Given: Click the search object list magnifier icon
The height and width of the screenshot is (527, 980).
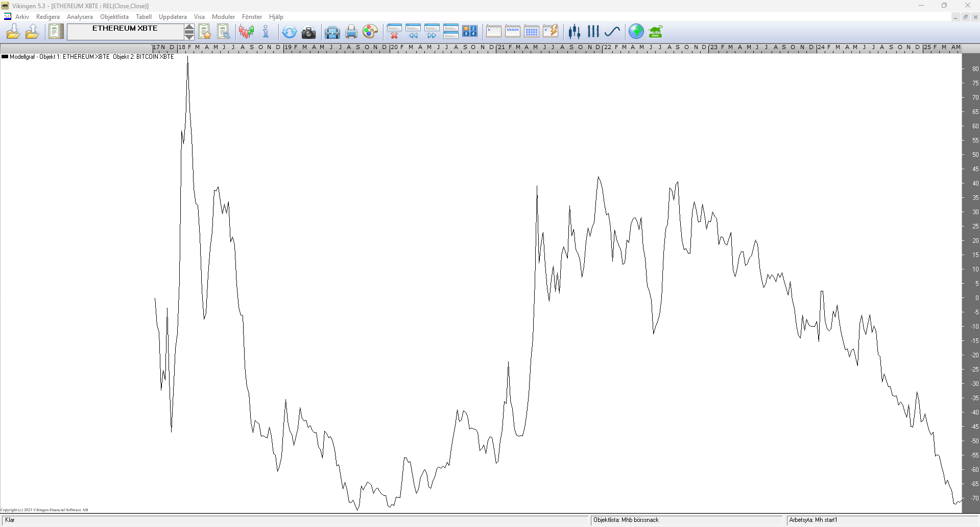Looking at the screenshot, I should [x=224, y=32].
